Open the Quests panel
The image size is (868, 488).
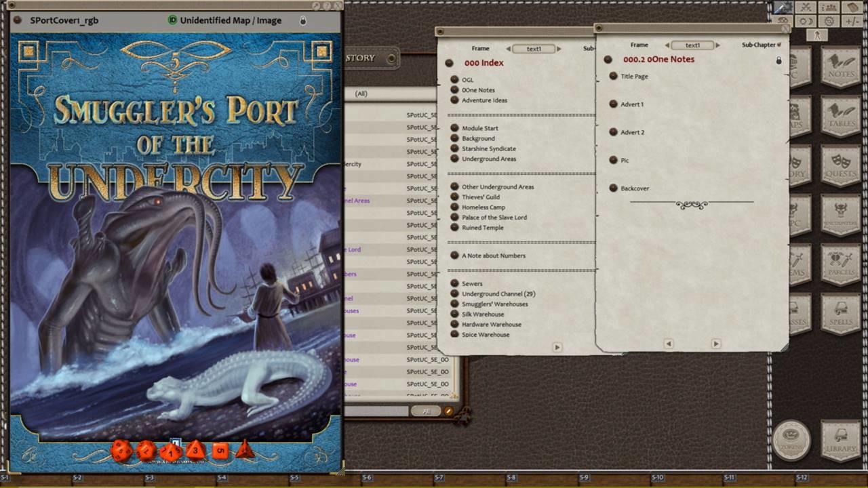click(x=841, y=167)
